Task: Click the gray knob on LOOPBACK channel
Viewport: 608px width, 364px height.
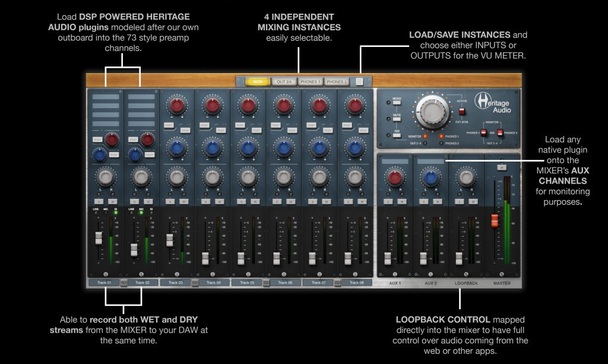Action: [466, 177]
